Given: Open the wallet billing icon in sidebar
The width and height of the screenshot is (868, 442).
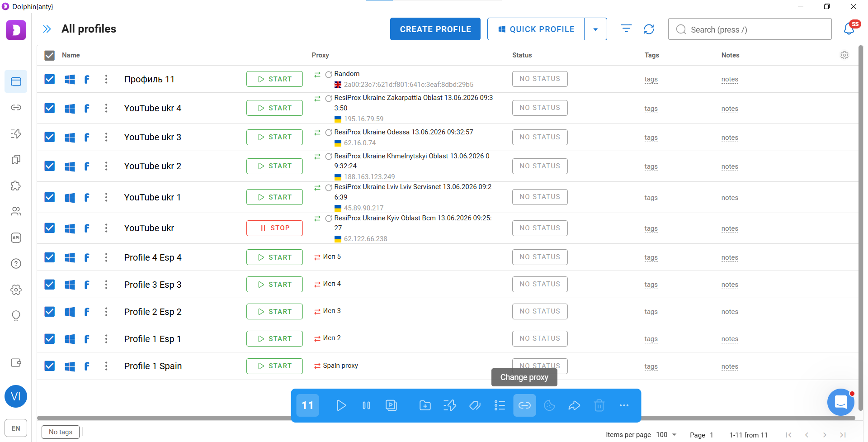Looking at the screenshot, I should (16, 362).
